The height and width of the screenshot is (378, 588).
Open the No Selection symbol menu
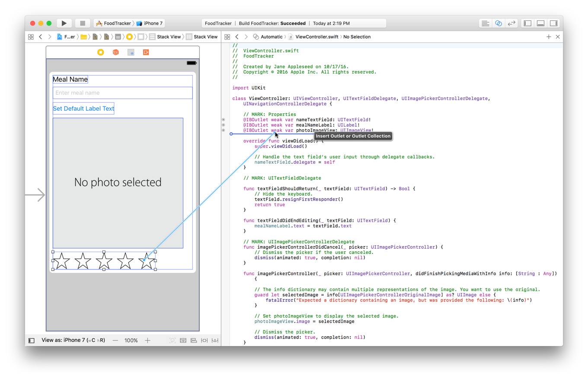click(357, 37)
